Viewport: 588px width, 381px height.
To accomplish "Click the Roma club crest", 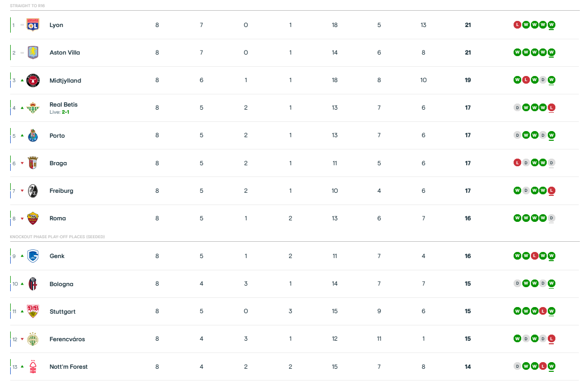I will pyautogui.click(x=33, y=218).
